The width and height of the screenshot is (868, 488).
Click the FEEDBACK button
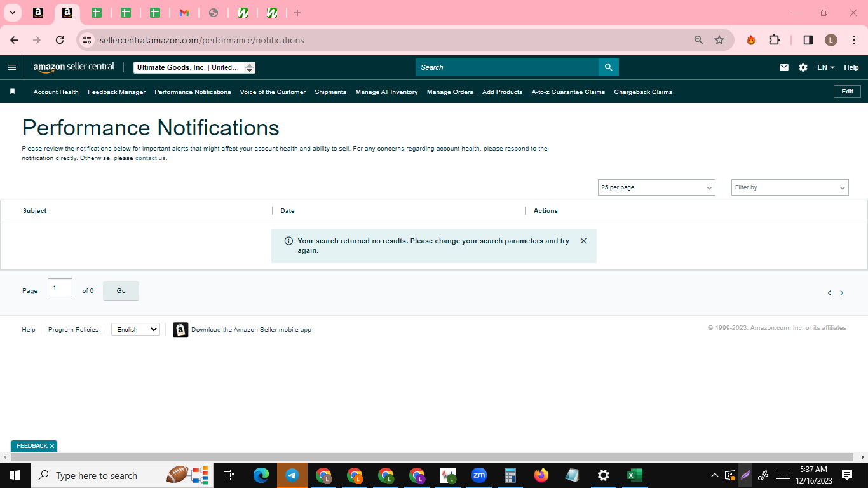pos(32,446)
